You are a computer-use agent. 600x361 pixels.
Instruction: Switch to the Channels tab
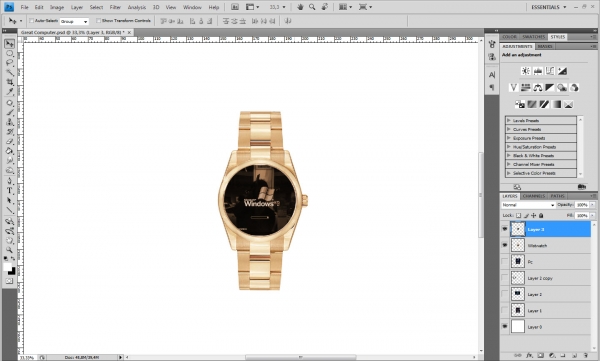coord(533,196)
